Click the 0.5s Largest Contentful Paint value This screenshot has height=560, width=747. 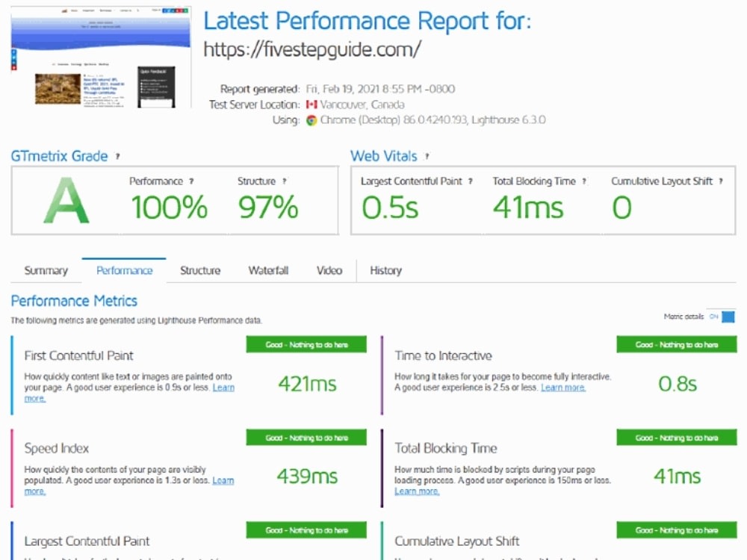(x=390, y=208)
